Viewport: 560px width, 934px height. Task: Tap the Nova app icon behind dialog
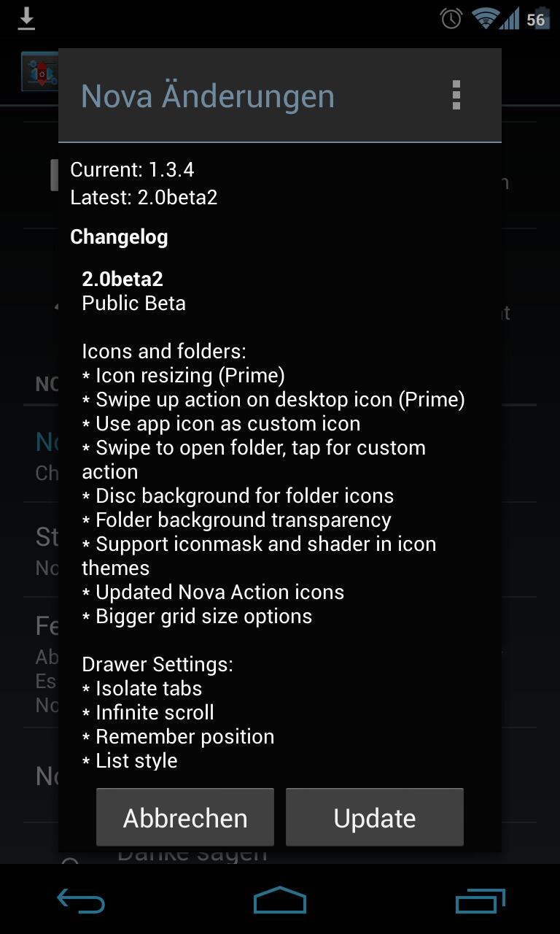tap(39, 72)
